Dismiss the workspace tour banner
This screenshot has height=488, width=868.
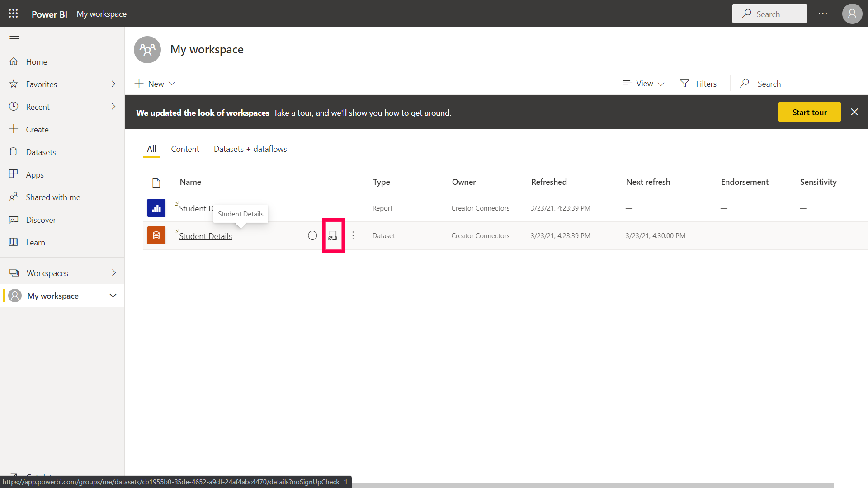854,112
